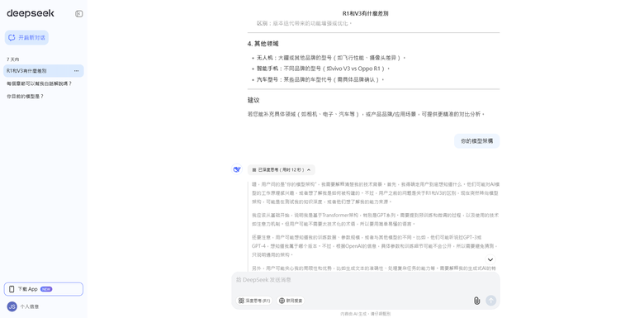Image resolution: width=644 pixels, height=318 pixels.
Task: Click the heading 4. 其他领域
Action: click(x=263, y=44)
